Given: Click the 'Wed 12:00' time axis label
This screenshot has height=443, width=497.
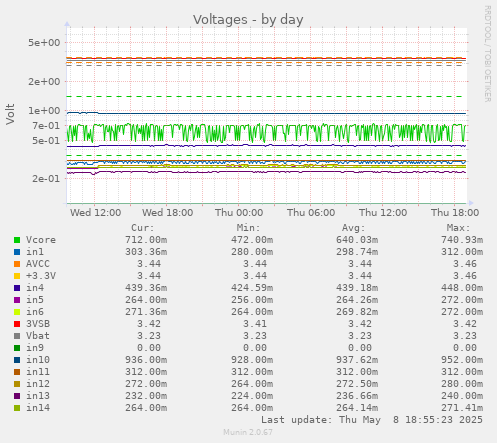Looking at the screenshot, I should pos(96,213).
